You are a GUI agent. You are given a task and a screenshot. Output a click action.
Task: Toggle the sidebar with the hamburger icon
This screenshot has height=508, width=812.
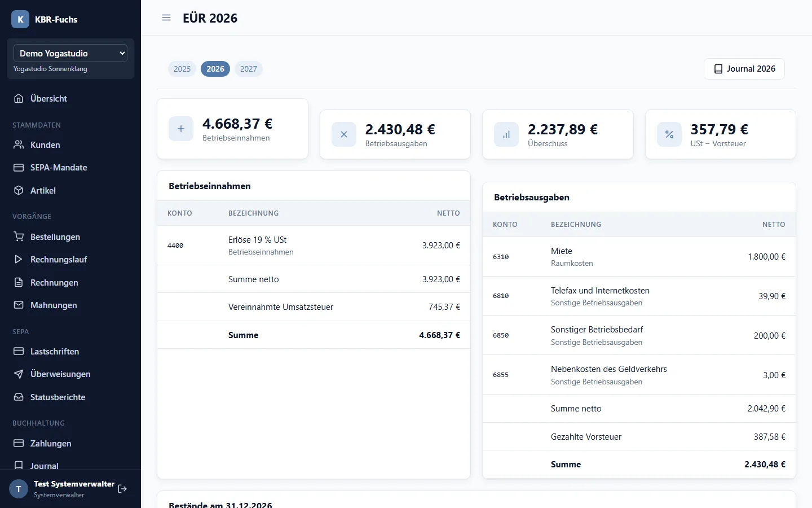166,17
